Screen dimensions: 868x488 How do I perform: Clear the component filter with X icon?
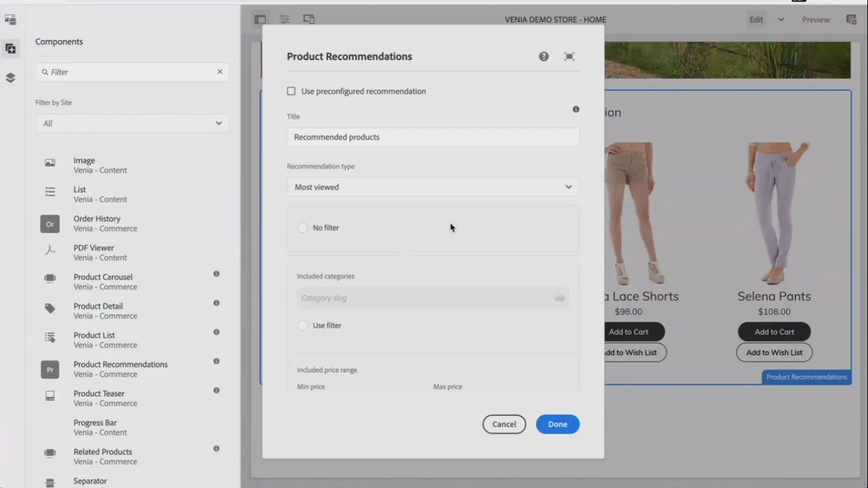[220, 72]
